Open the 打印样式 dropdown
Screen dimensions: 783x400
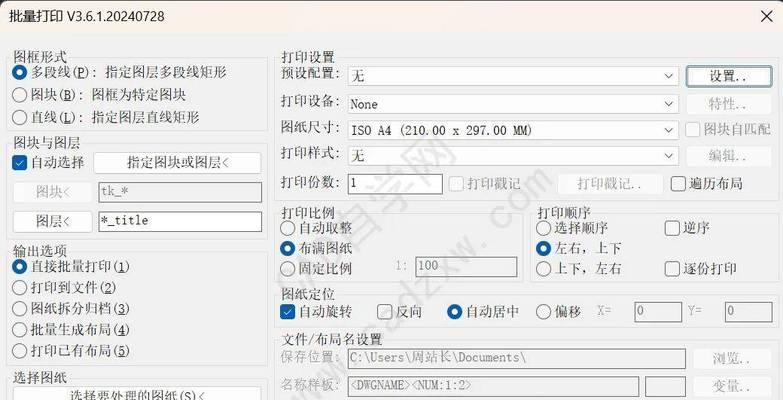coord(513,156)
